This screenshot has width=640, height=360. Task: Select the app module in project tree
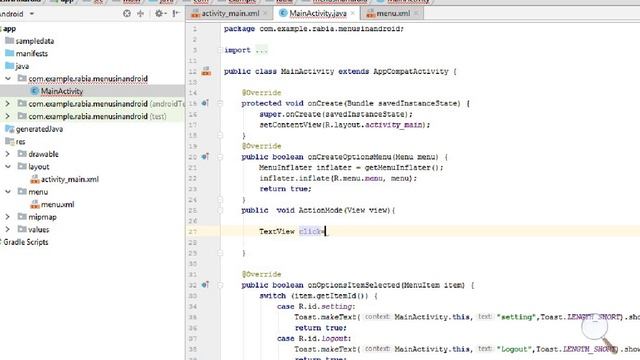coord(9,29)
